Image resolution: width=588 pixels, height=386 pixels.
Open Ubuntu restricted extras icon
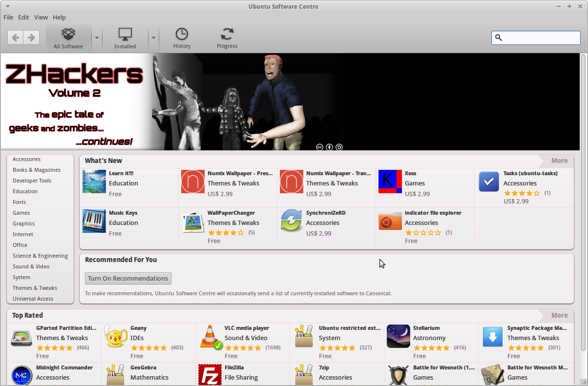pos(304,336)
